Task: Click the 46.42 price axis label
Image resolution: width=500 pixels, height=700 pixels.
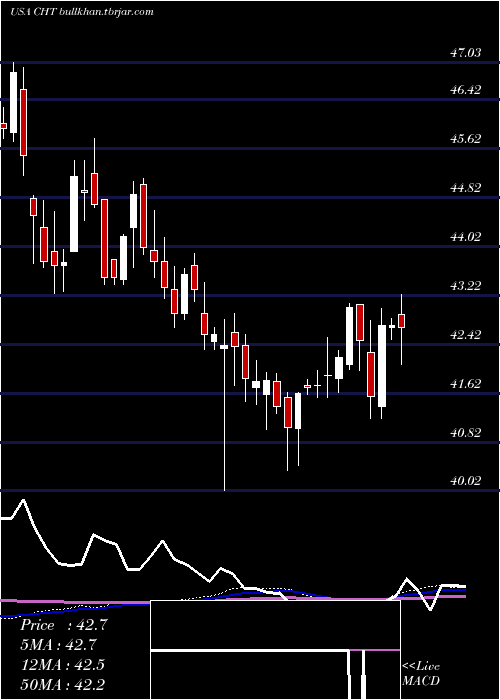Action: point(466,90)
